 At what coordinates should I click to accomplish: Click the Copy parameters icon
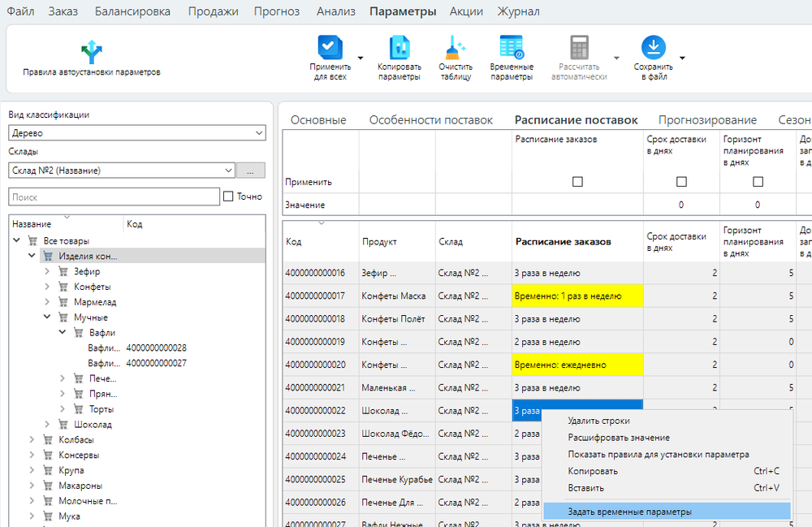coord(400,47)
